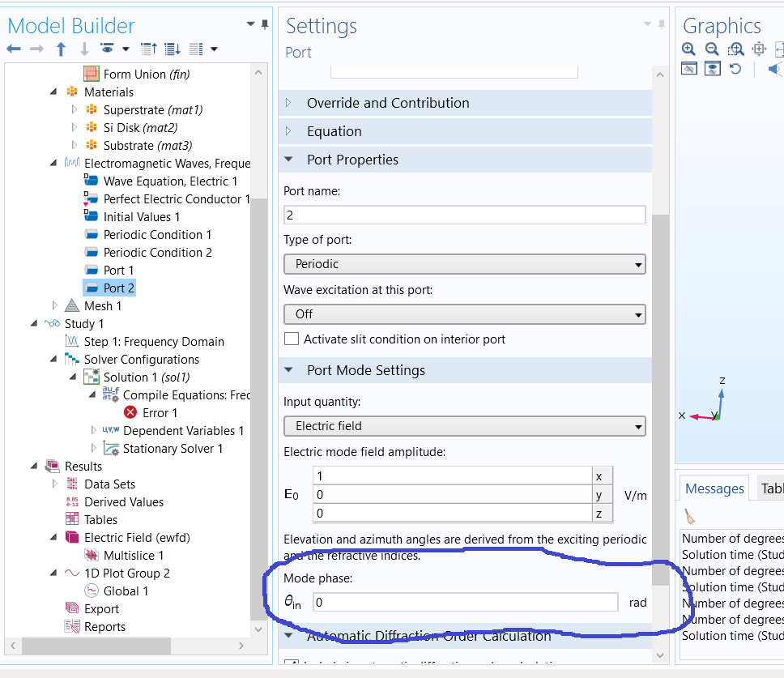Select the Zoom Box tool
Image resolution: width=784 pixels, height=678 pixels.
pos(735,49)
